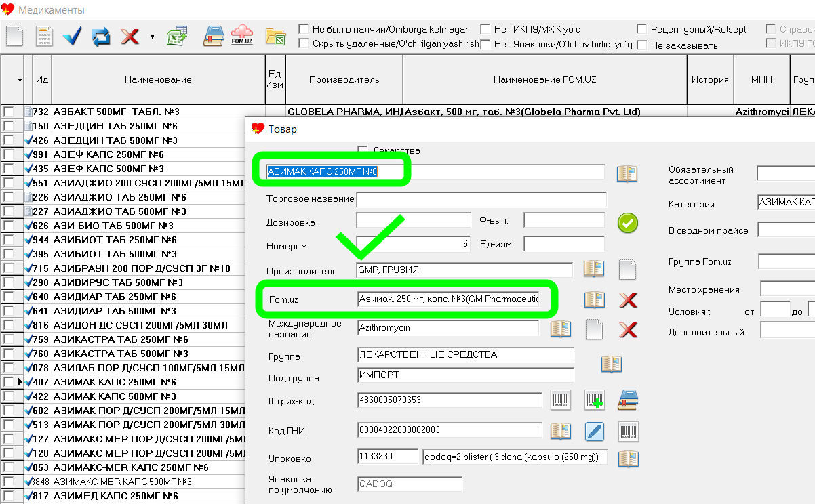This screenshot has height=504, width=815.
Task: Toggle 'Рецептурный/Retsept' checkbox
Action: point(641,29)
